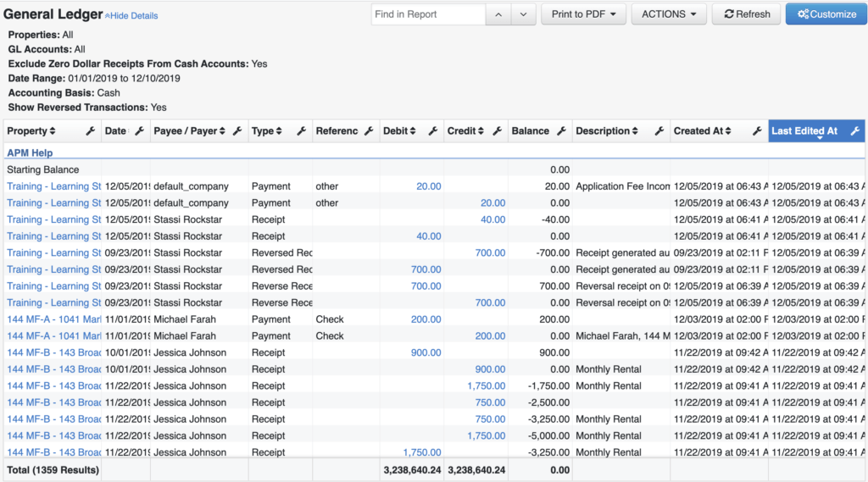Click the wrench icon in Property column header
Viewport: 868px width, 482px height.
click(90, 131)
